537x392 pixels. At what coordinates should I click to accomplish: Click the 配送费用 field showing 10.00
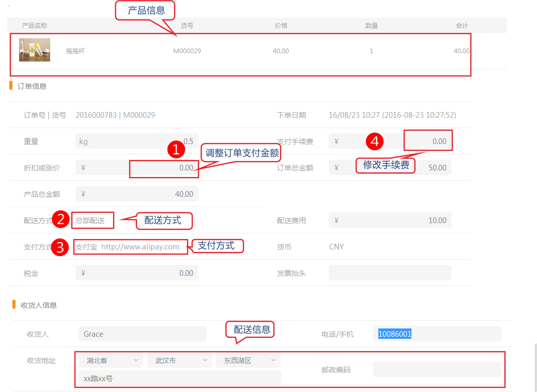[x=390, y=221]
